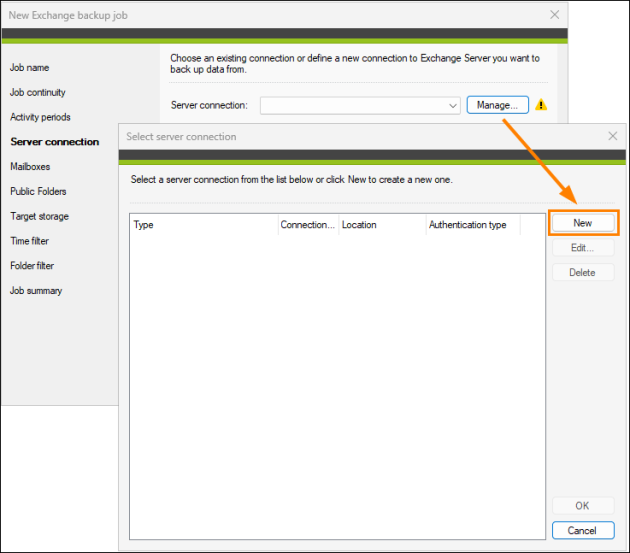Close the New Exchange backup job window

tap(555, 15)
